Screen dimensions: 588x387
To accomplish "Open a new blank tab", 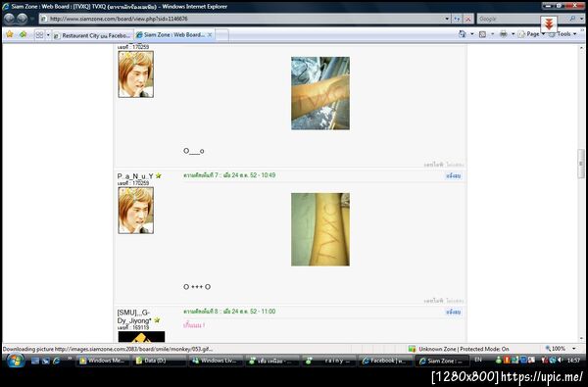I will click(221, 35).
